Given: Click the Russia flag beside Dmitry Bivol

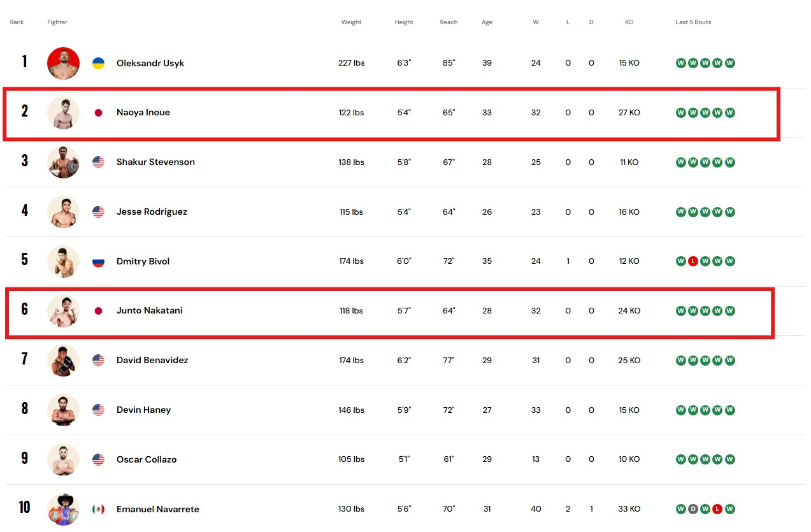Looking at the screenshot, I should click(98, 261).
